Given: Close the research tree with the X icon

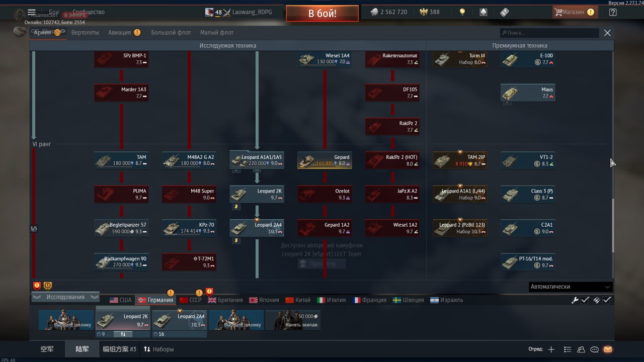Looking at the screenshot, I should [x=607, y=33].
